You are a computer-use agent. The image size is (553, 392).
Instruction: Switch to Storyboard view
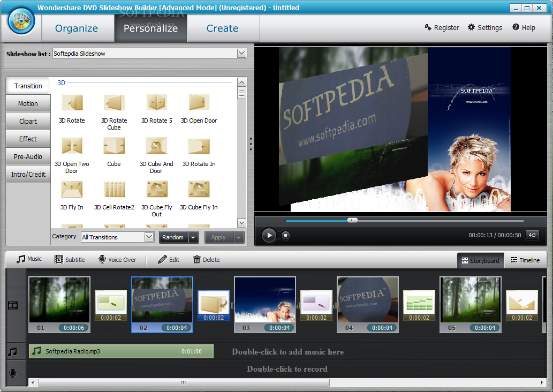(480, 260)
